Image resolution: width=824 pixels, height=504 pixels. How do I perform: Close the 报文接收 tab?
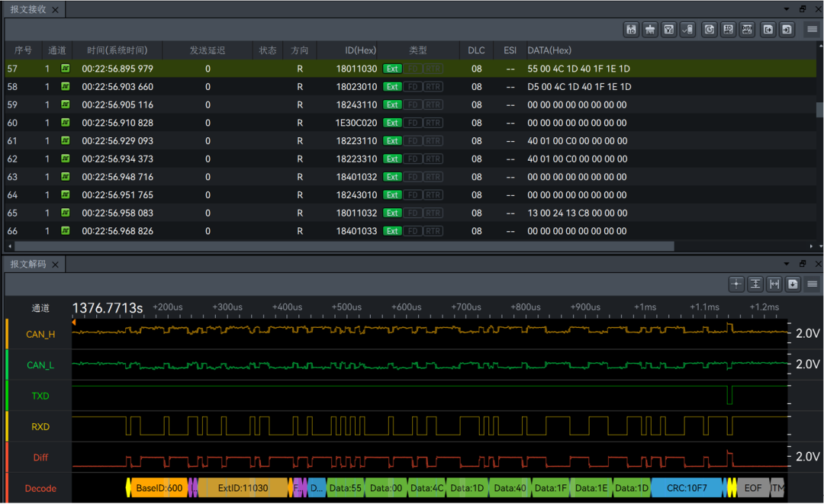pyautogui.click(x=55, y=10)
